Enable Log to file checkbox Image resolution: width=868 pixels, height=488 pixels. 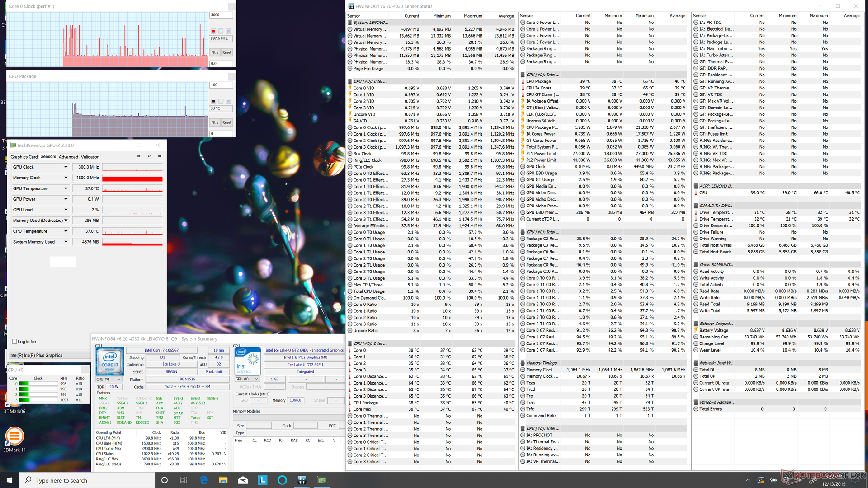tap(15, 342)
